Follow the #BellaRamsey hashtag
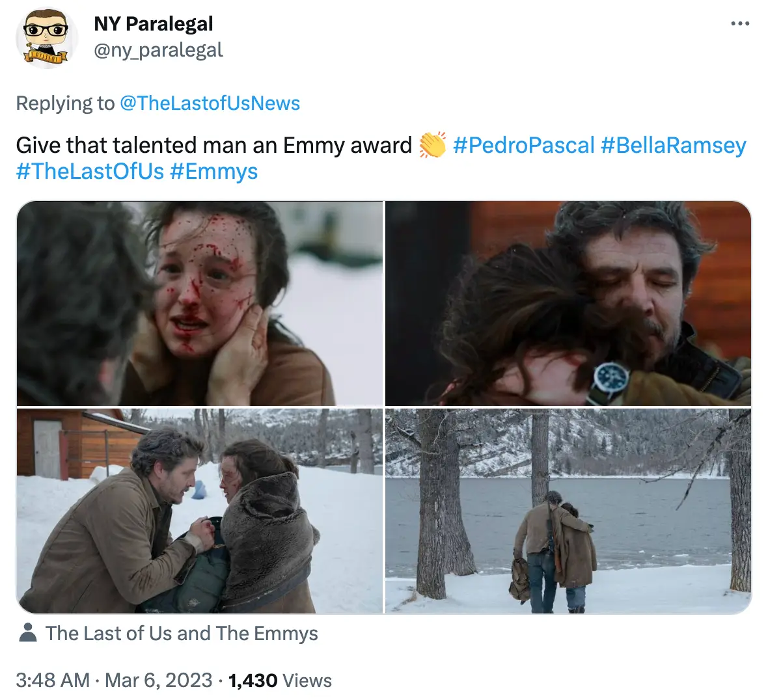 [x=673, y=145]
